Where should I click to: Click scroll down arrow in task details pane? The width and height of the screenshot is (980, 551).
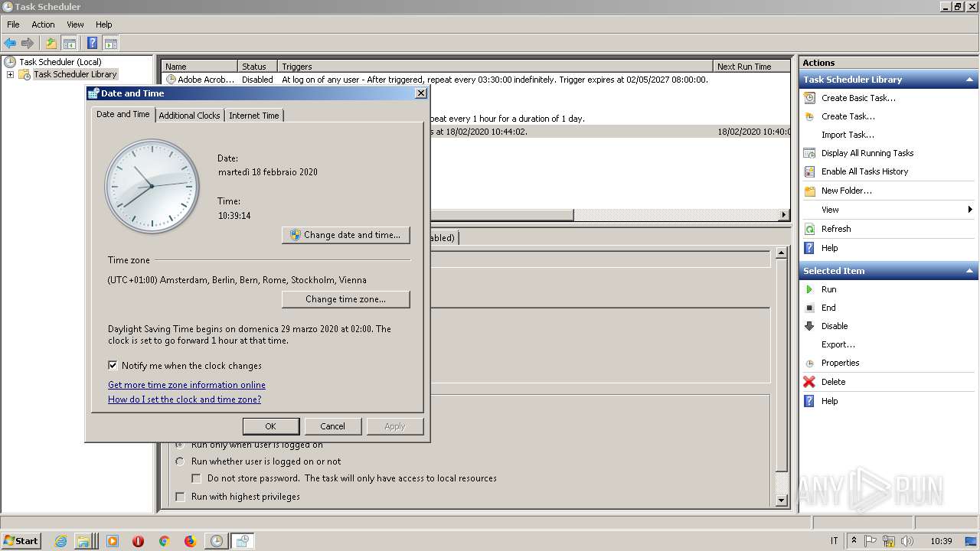[x=781, y=500]
